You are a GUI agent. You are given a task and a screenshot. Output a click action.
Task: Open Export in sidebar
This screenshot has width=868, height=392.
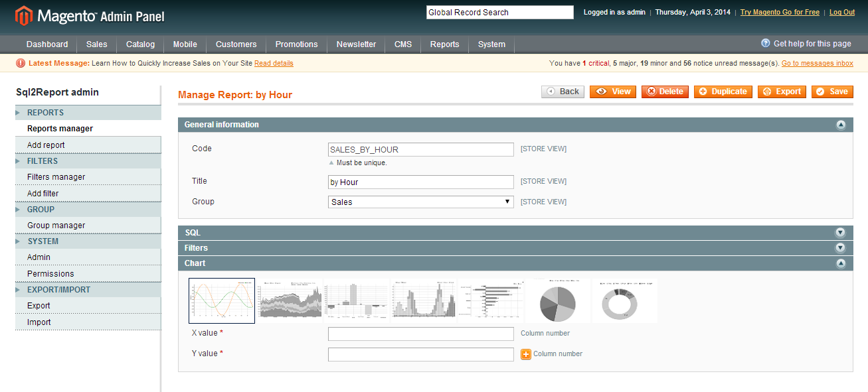[x=88, y=306]
